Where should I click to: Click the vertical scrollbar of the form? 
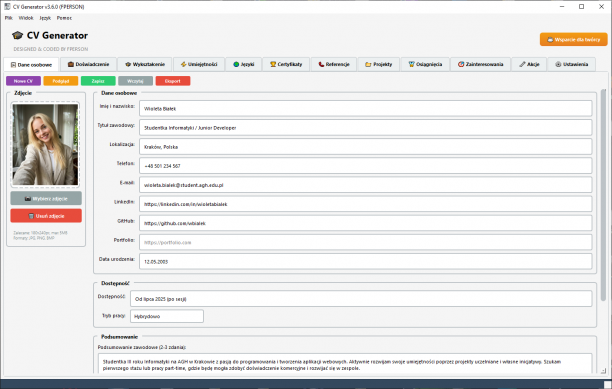[x=603, y=195]
